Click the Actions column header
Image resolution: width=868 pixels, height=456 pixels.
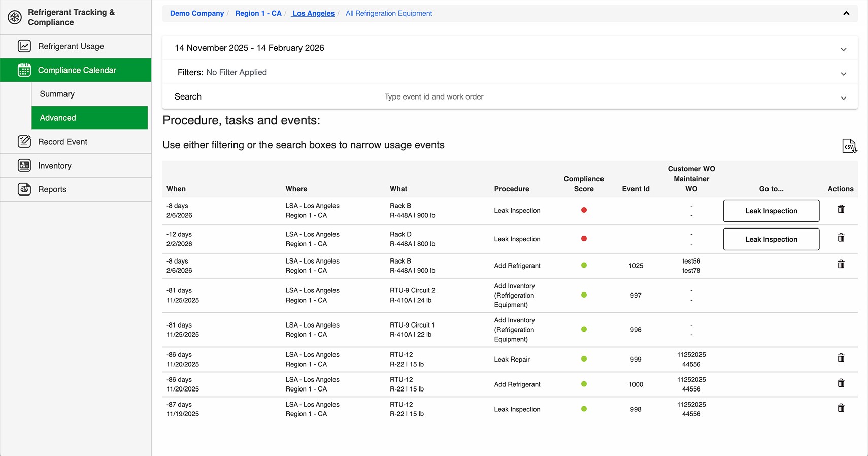[x=841, y=189]
